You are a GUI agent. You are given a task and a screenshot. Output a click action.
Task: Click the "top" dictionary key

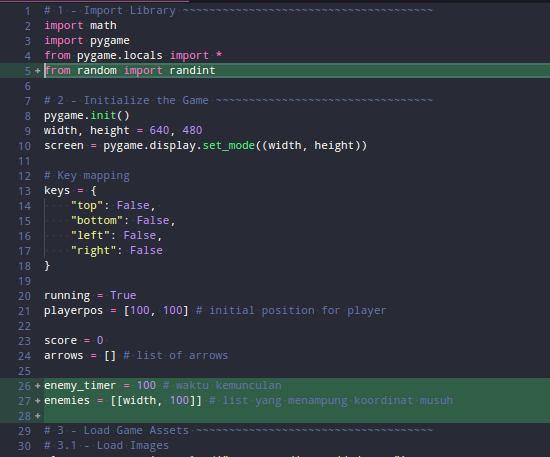coord(87,206)
